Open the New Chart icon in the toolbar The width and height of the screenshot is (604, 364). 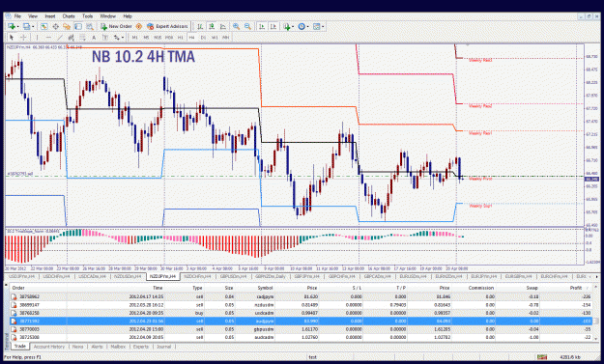[x=11, y=26]
